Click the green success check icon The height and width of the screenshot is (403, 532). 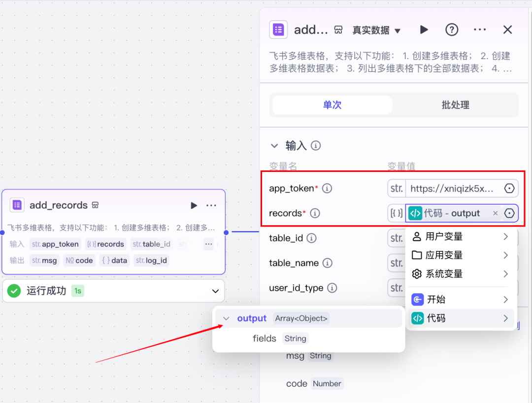point(14,291)
